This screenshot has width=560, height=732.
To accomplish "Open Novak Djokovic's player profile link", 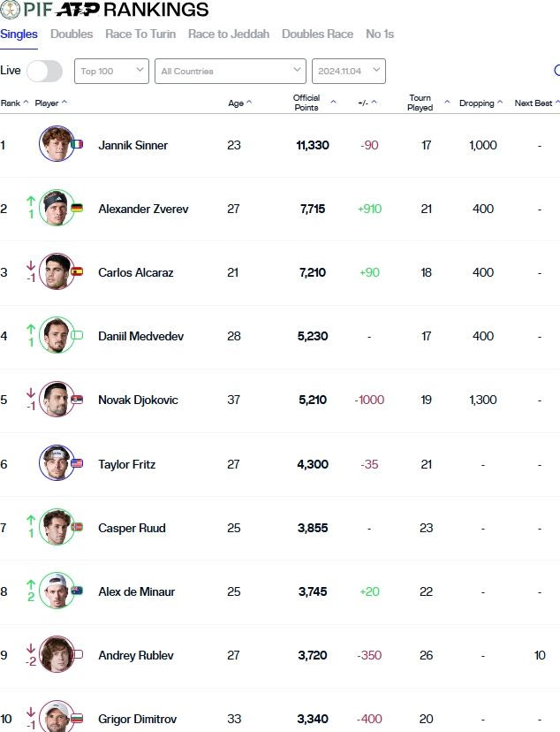I will 138,400.
